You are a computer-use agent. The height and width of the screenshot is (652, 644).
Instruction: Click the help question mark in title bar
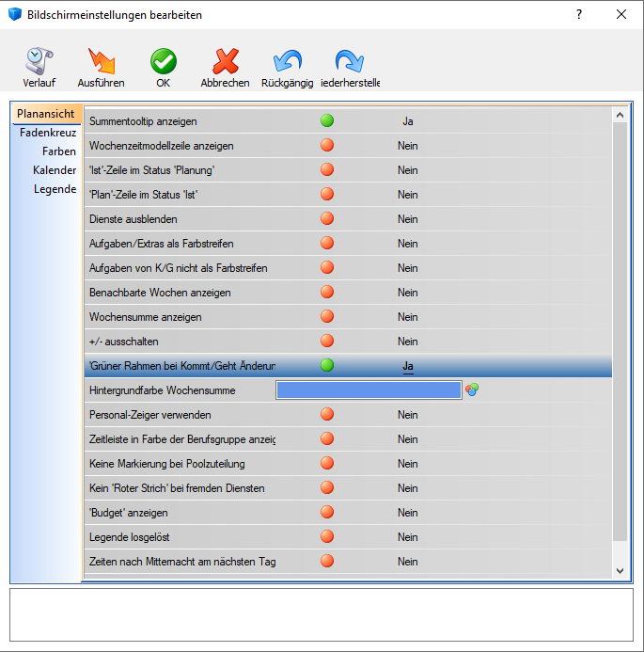[x=579, y=14]
